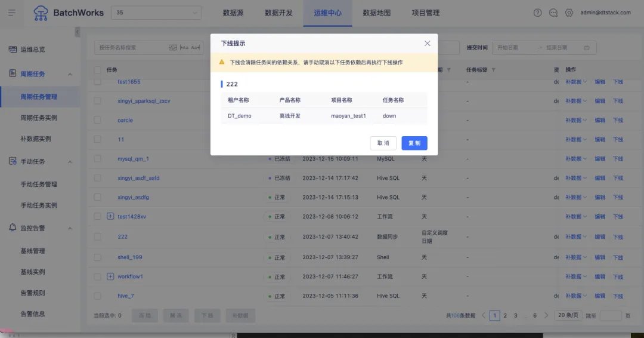Viewport: 644px width, 338px height.
Task: Open 周期任务实例 in the sidebar
Action: (x=39, y=118)
